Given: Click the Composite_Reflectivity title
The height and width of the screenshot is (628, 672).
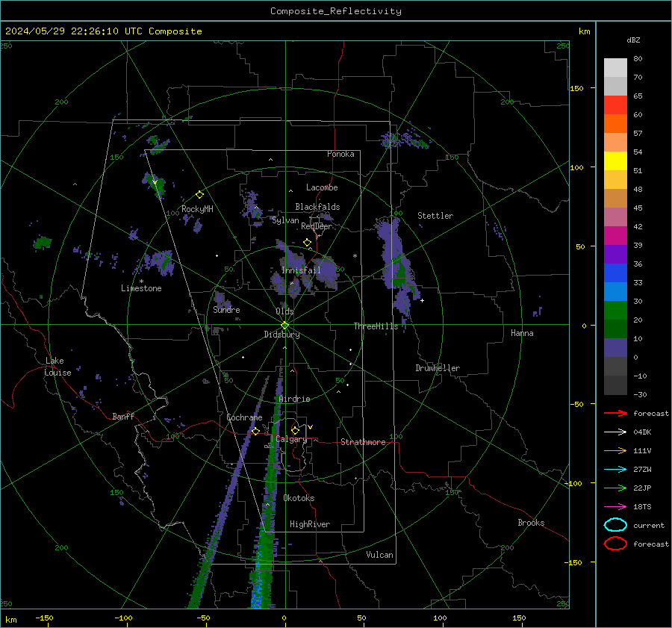Looking at the screenshot, I should pos(336,11).
